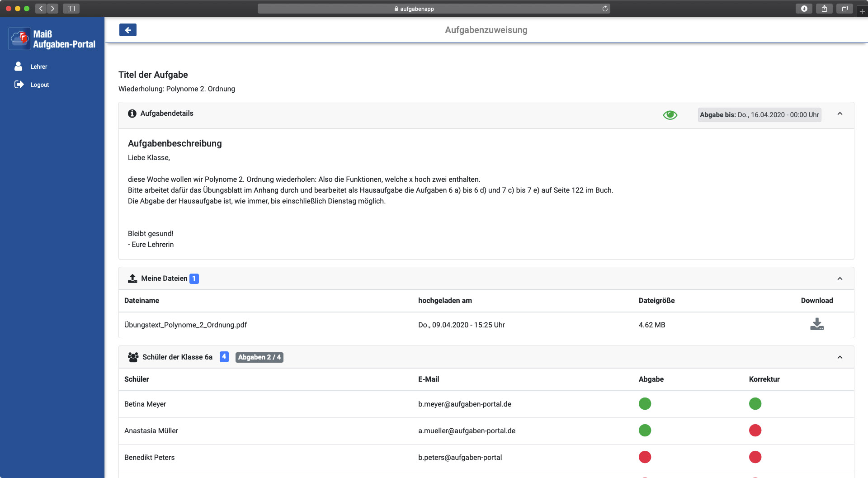Click task title Wiederholung: Polynome 2. Ordnung
Screen dimensions: 868x478
point(177,89)
